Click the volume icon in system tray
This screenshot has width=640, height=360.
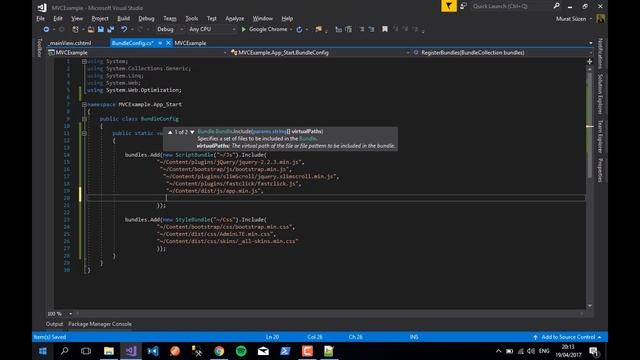point(531,351)
